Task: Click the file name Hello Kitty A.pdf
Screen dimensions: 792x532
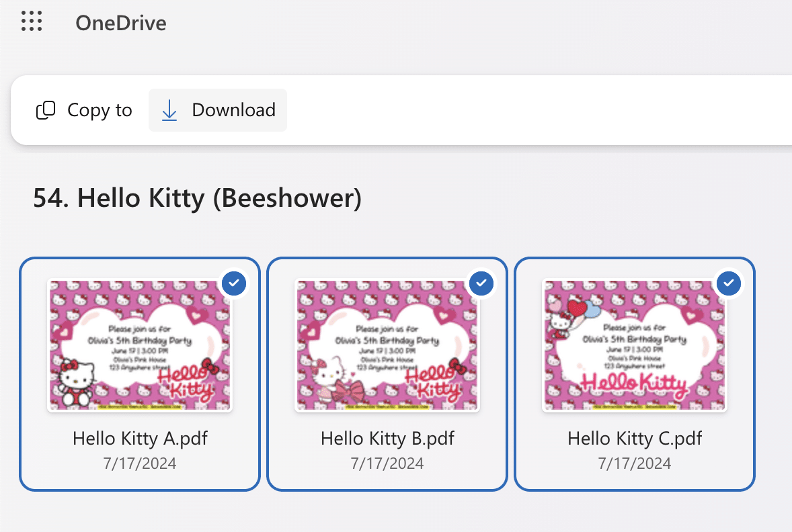Action: click(x=140, y=439)
